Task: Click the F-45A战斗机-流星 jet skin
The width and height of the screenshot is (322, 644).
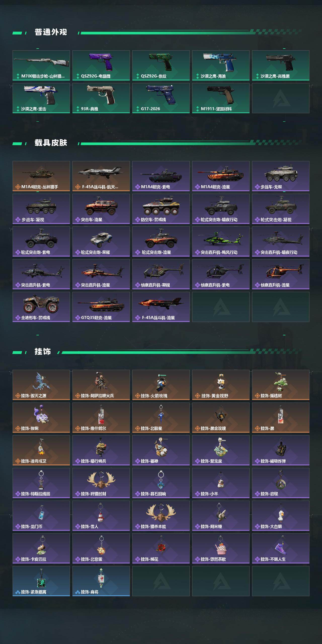Action: coord(161,307)
